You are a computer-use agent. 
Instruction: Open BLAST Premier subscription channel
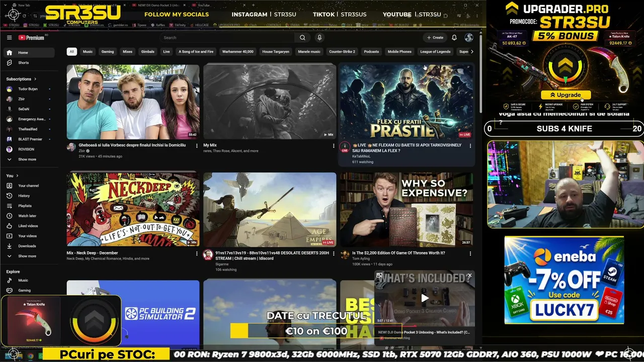[29, 139]
